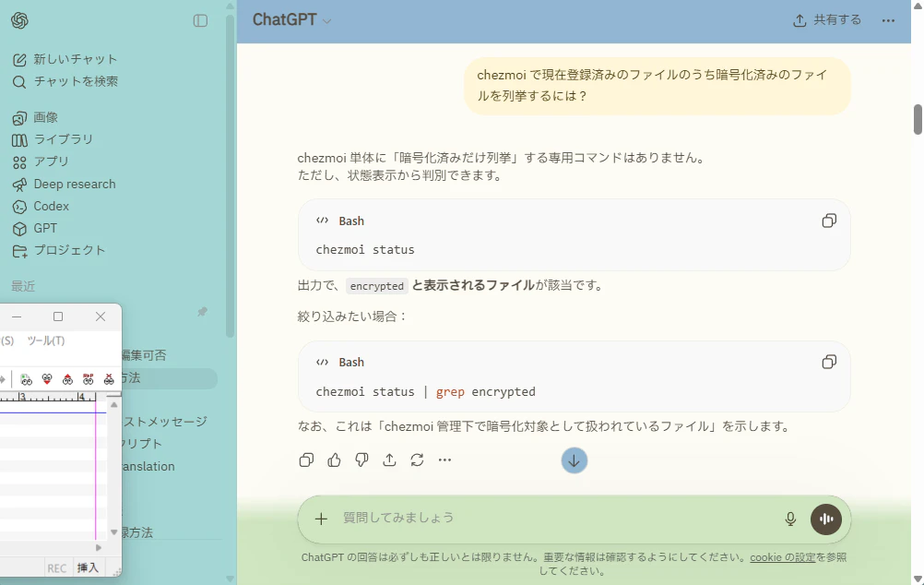Viewport: 924px width, 585px height.
Task: Copy the 'chezmoi status | grep encrypted' code block
Action: pyautogui.click(x=829, y=362)
